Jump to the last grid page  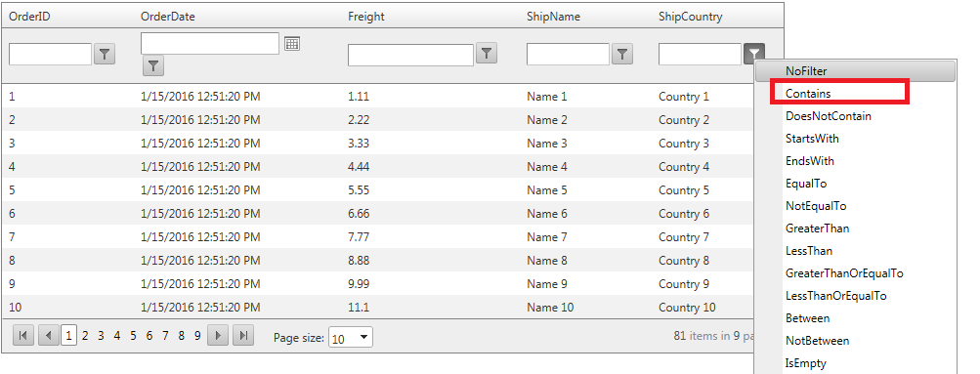point(243,336)
